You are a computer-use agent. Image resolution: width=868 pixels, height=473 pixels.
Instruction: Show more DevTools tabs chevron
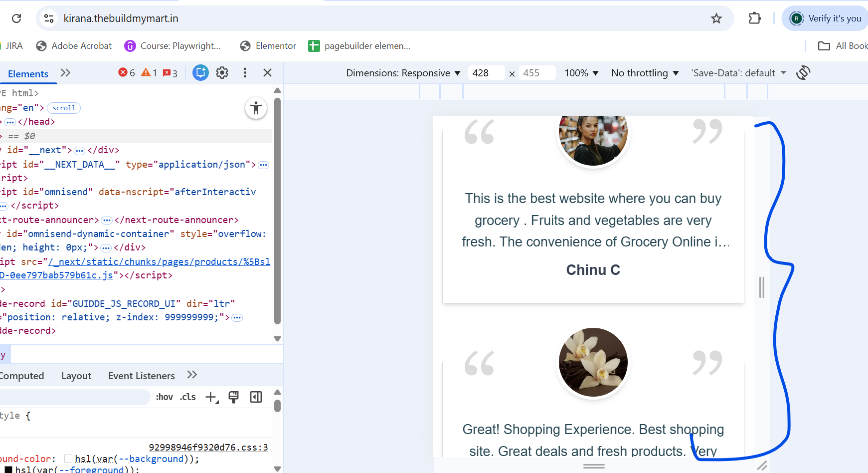pyautogui.click(x=65, y=73)
